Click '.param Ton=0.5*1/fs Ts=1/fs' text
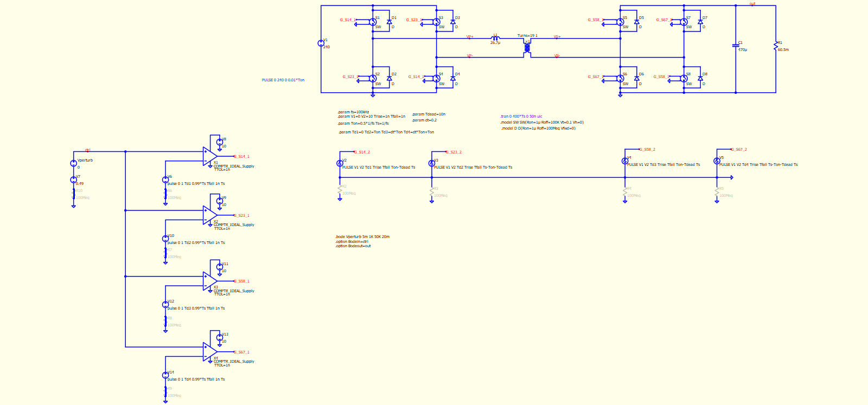 click(363, 124)
